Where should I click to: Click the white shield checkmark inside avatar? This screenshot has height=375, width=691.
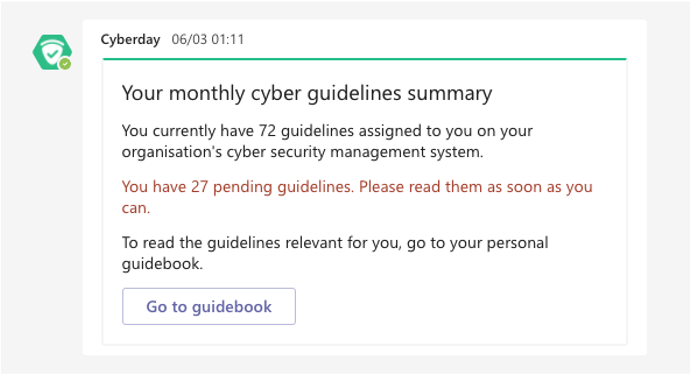click(52, 52)
